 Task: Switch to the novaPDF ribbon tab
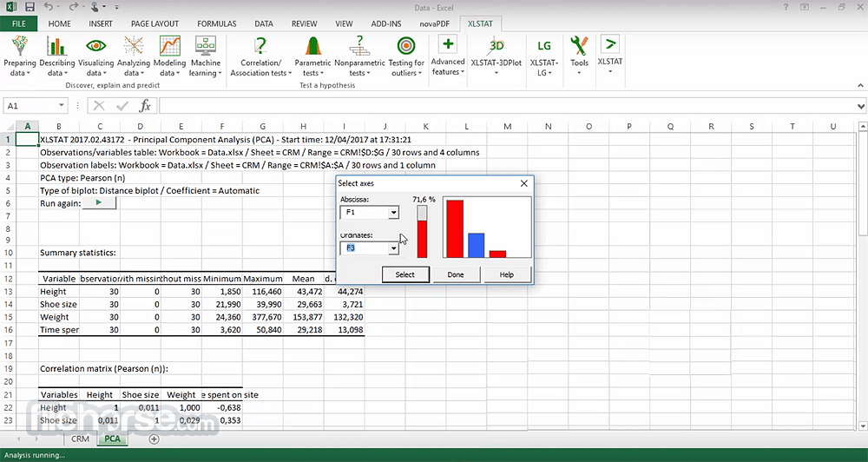pyautogui.click(x=433, y=23)
